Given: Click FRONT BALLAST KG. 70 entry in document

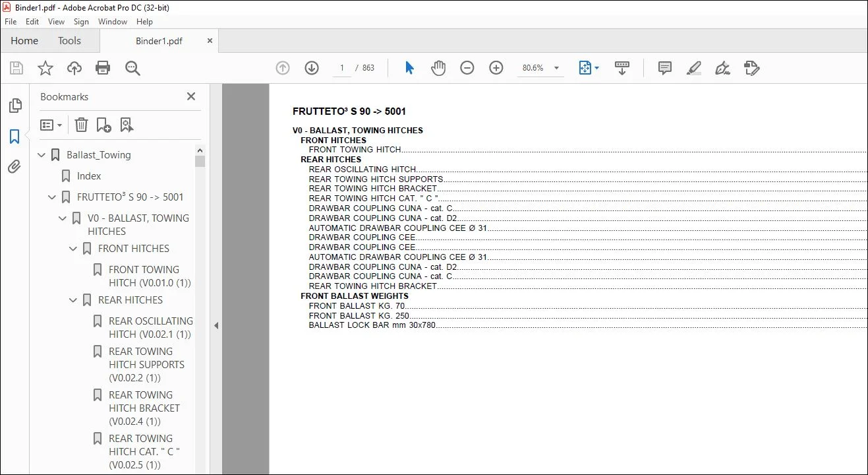Looking at the screenshot, I should pos(357,306).
